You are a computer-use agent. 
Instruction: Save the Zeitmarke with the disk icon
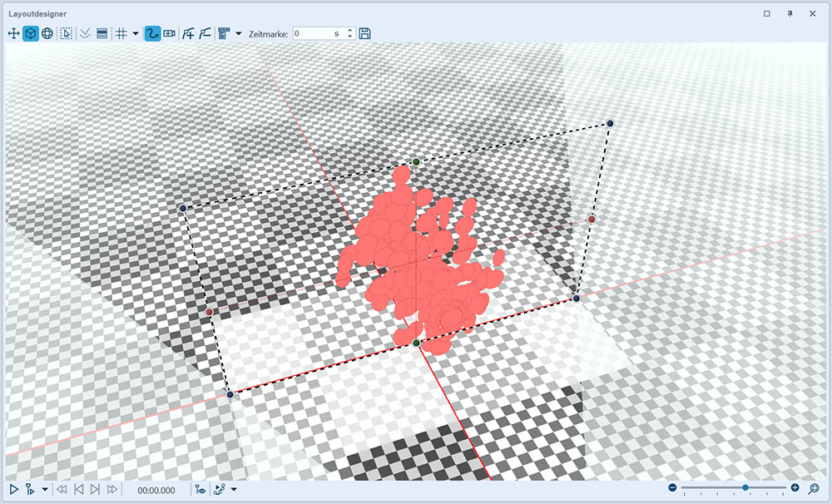coord(364,34)
